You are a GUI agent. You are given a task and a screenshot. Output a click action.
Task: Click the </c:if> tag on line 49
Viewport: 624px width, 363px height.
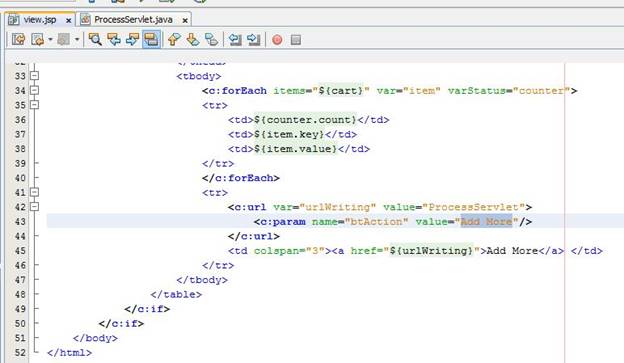point(147,309)
